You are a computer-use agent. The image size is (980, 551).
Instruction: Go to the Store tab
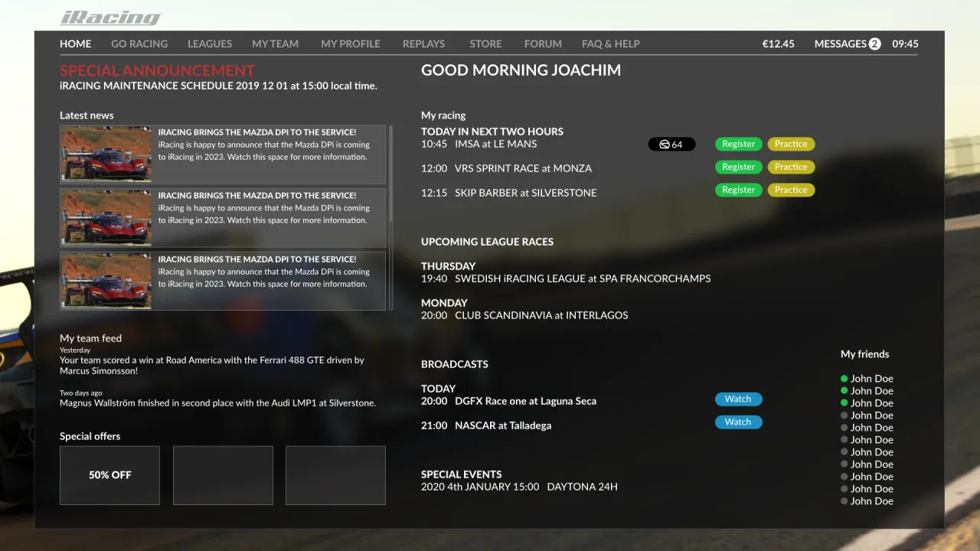485,44
